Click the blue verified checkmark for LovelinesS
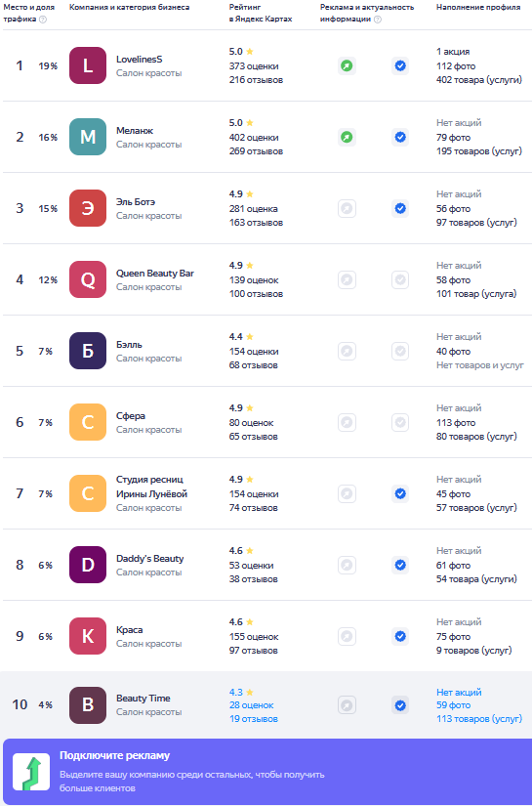Viewport: 532px width, 806px height. click(400, 65)
